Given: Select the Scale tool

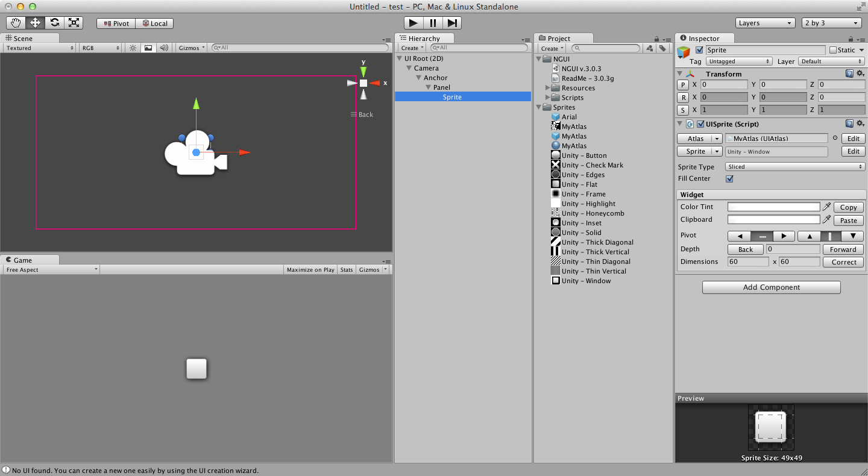Looking at the screenshot, I should pos(74,23).
